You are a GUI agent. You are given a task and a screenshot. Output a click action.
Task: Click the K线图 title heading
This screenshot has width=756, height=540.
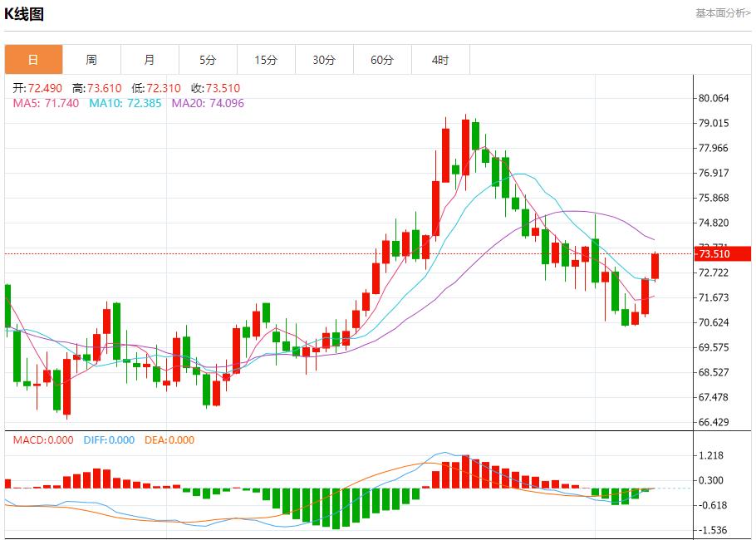coord(24,14)
